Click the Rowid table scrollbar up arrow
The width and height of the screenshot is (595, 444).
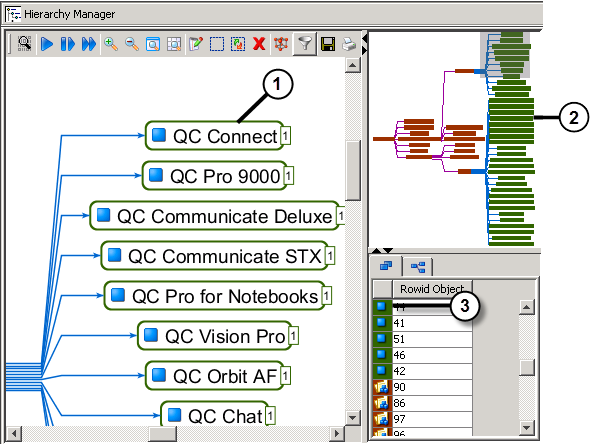(x=527, y=307)
